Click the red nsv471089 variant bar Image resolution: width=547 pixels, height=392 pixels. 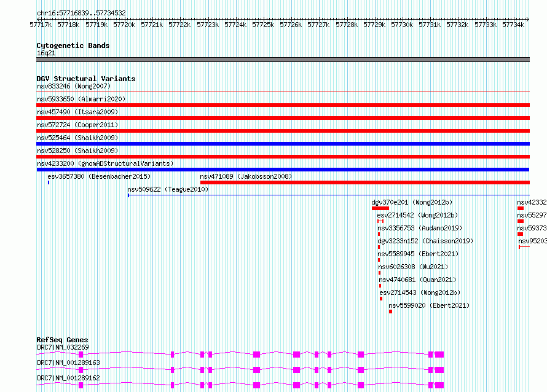(365, 182)
